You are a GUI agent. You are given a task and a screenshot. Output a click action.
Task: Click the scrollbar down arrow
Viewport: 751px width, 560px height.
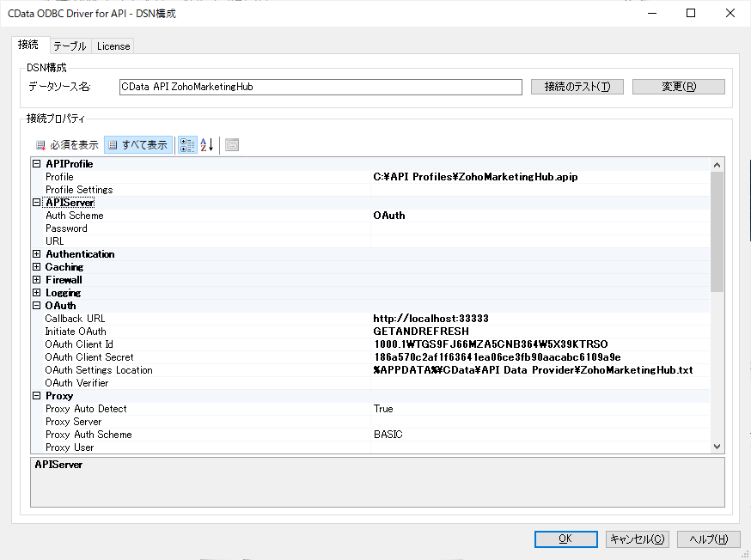pyautogui.click(x=717, y=447)
